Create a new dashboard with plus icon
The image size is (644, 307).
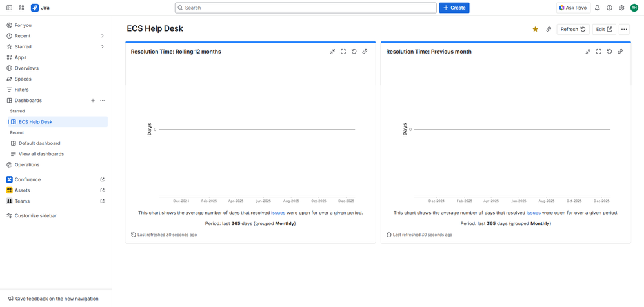point(93,100)
